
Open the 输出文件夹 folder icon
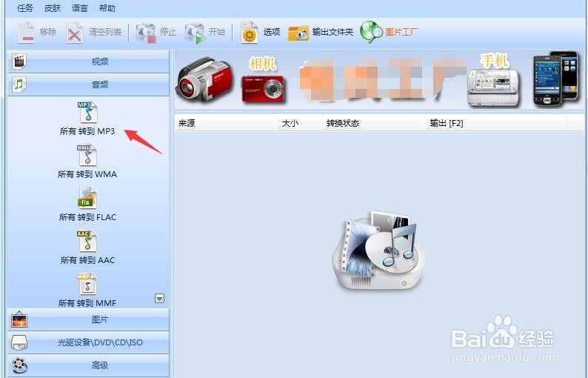point(298,33)
